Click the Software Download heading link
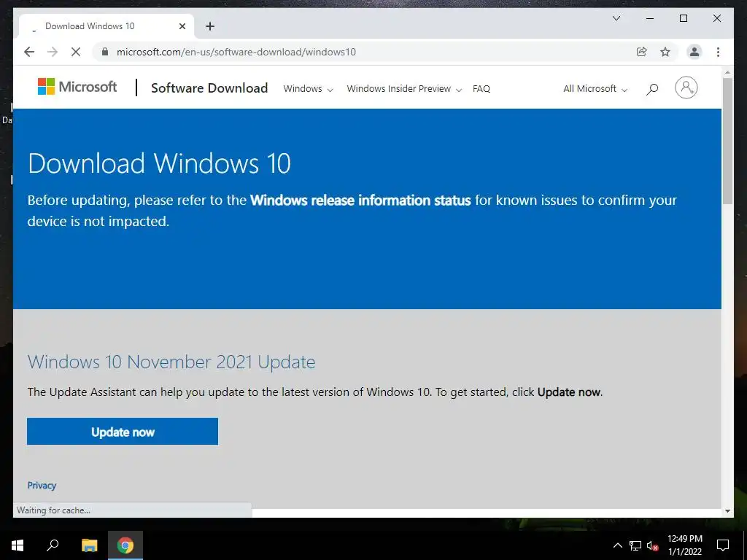This screenshot has height=560, width=747. (209, 88)
